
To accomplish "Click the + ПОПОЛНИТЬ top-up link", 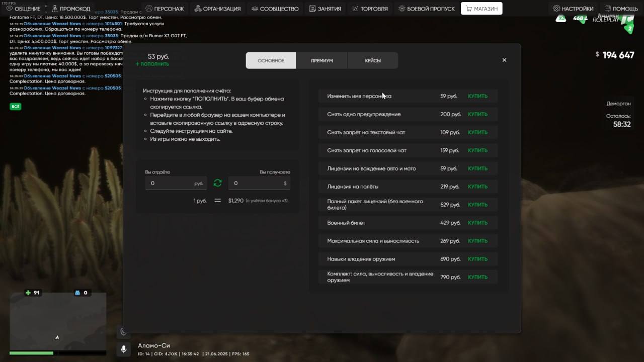I will (x=152, y=64).
